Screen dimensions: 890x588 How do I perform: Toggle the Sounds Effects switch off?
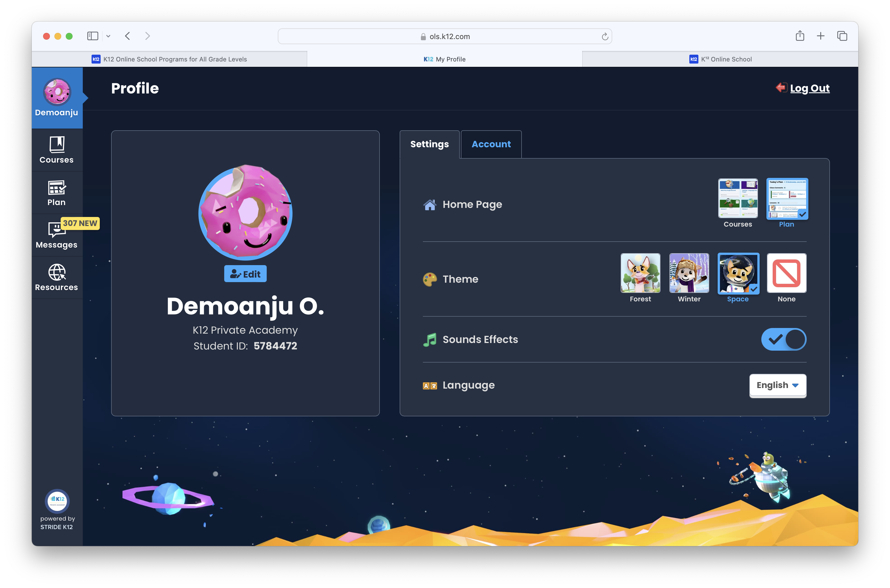click(783, 339)
